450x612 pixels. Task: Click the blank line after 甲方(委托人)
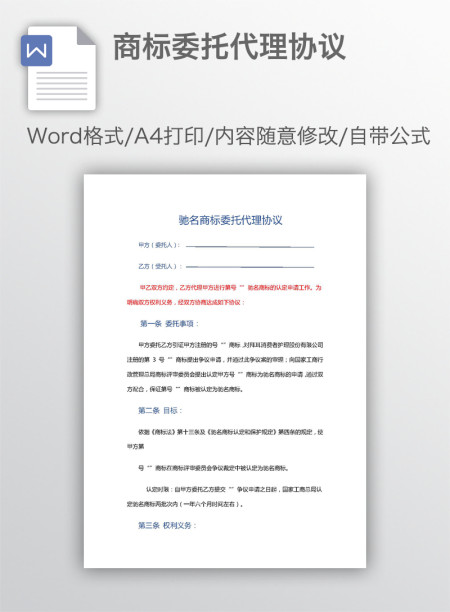(x=250, y=247)
